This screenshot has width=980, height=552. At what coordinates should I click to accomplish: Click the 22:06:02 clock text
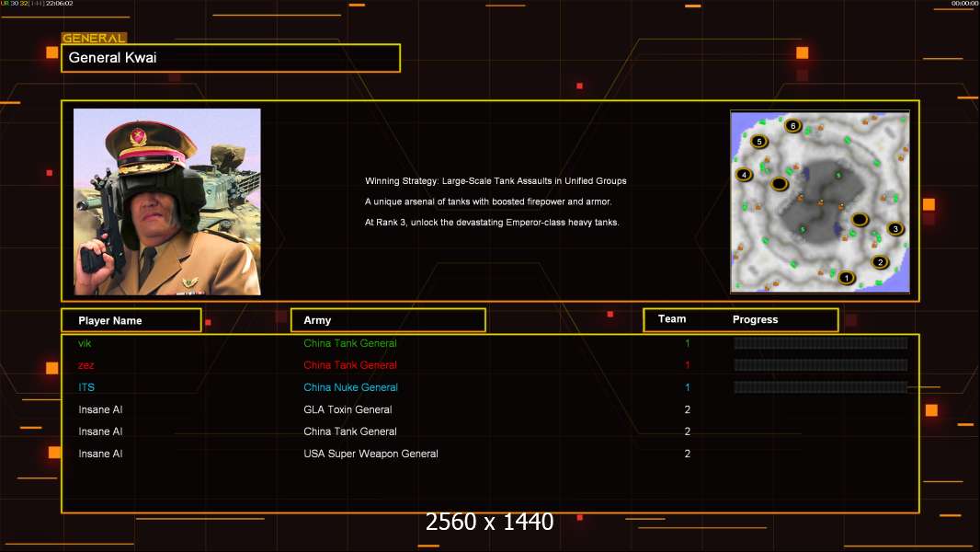click(x=60, y=3)
